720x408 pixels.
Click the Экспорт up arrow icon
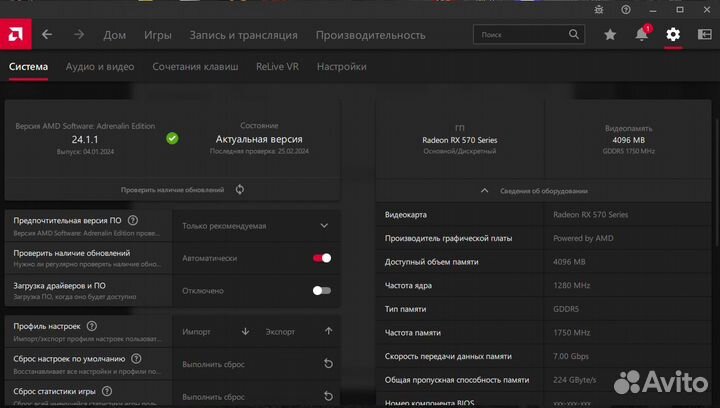click(x=328, y=331)
